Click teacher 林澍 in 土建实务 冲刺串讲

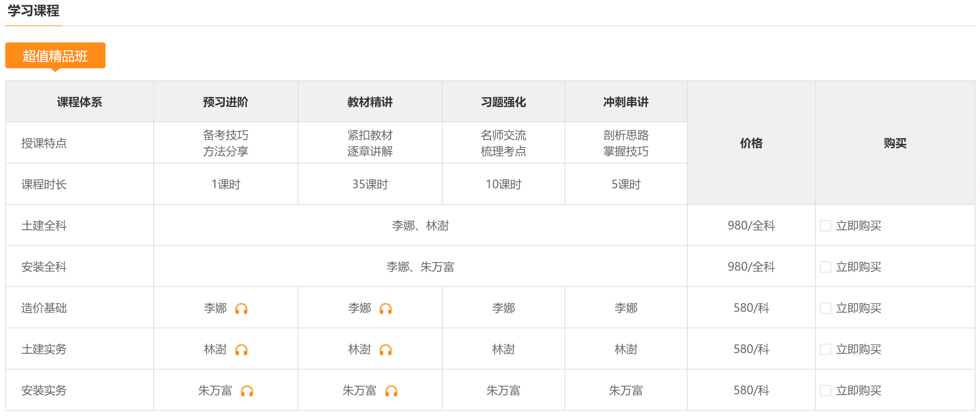click(x=626, y=349)
